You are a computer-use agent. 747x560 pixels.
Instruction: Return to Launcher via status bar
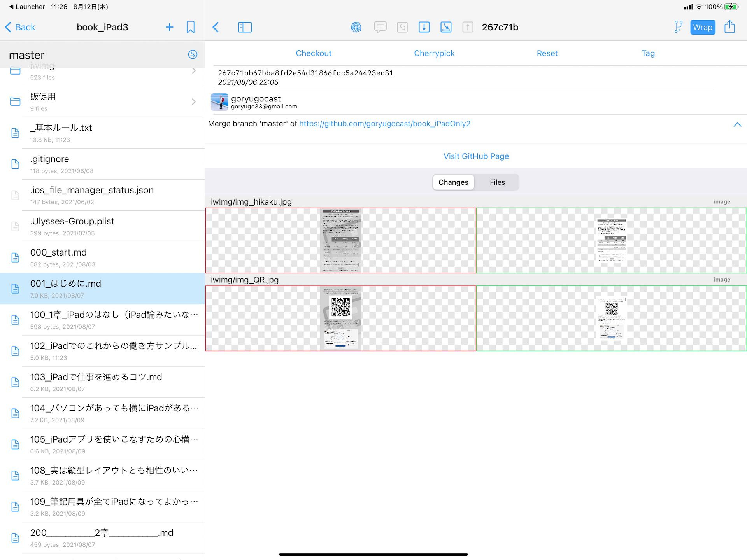click(27, 7)
